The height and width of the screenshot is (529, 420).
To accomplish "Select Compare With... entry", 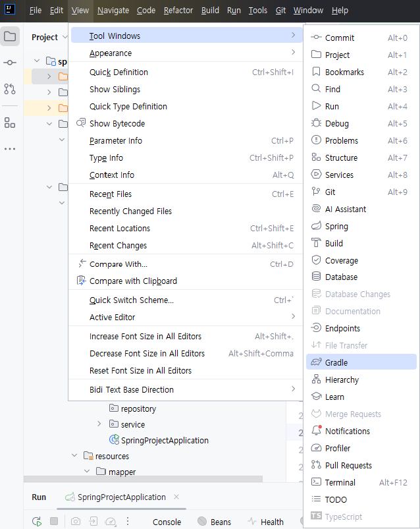I will coord(186,264).
